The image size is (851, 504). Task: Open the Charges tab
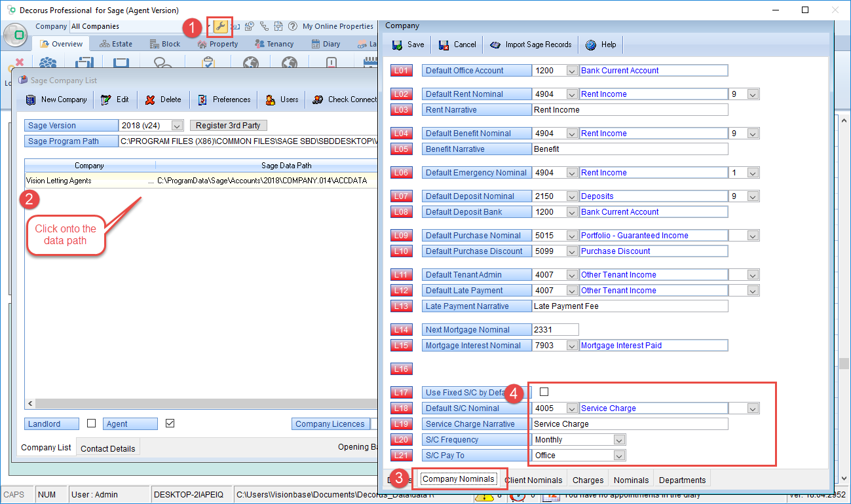point(588,480)
